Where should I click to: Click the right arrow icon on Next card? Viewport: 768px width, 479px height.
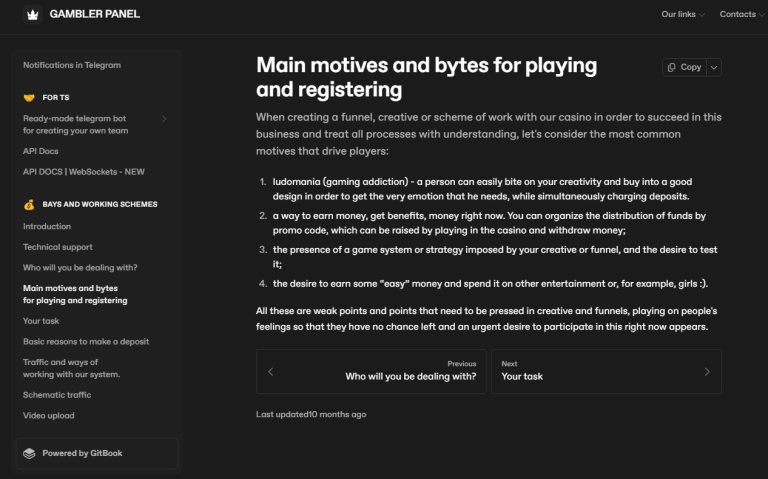click(707, 371)
